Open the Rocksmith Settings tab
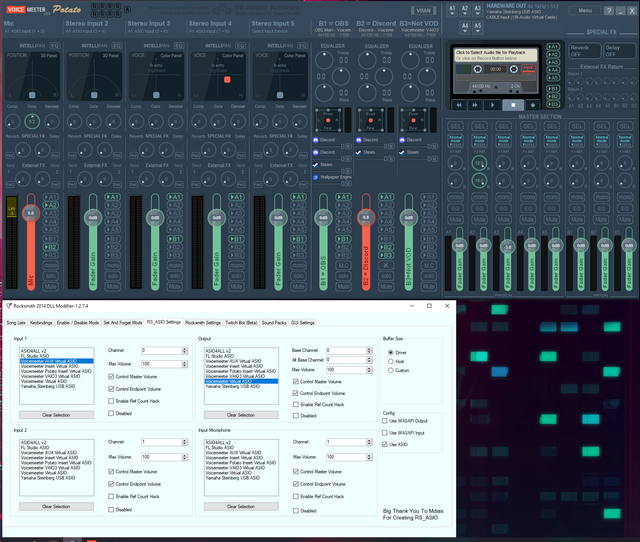Viewport: 640px width, 542px height. click(203, 322)
